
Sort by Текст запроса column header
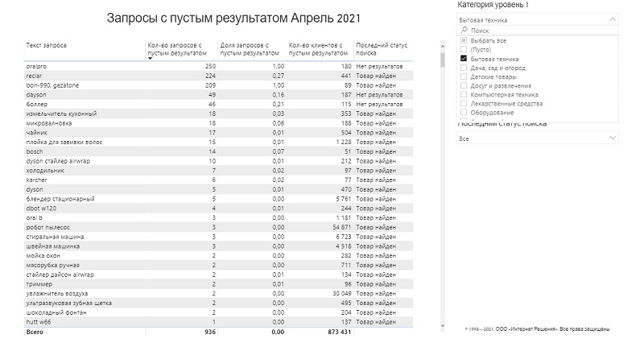tap(47, 45)
